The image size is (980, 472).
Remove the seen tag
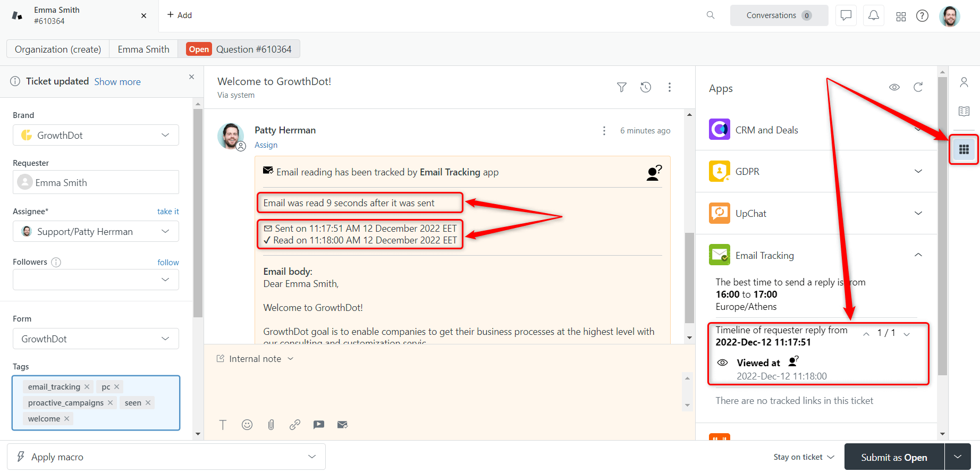(x=148, y=403)
